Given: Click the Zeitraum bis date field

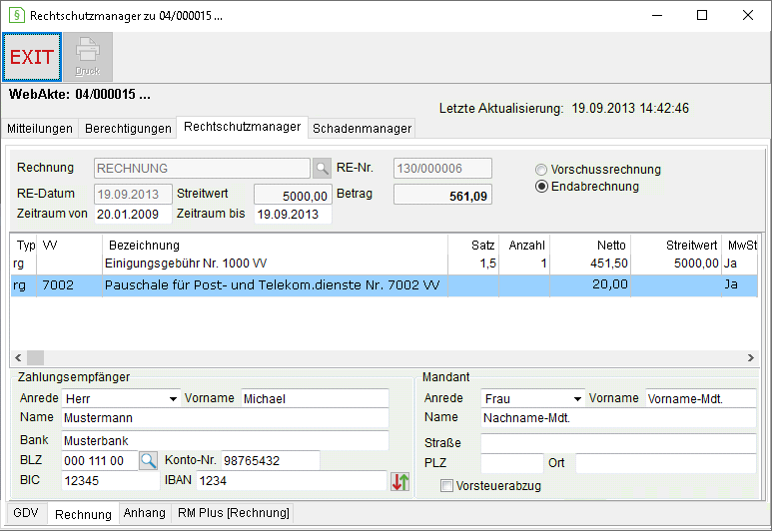Looking at the screenshot, I should (x=293, y=215).
